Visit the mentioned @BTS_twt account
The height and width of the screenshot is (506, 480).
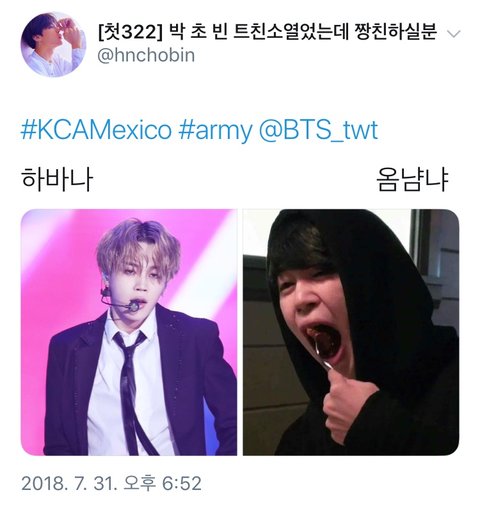318,130
